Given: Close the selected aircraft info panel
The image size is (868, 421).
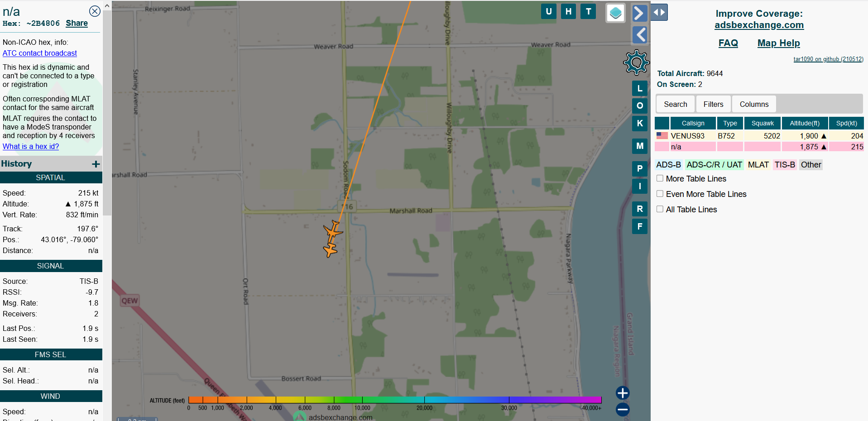Looking at the screenshot, I should point(95,11).
